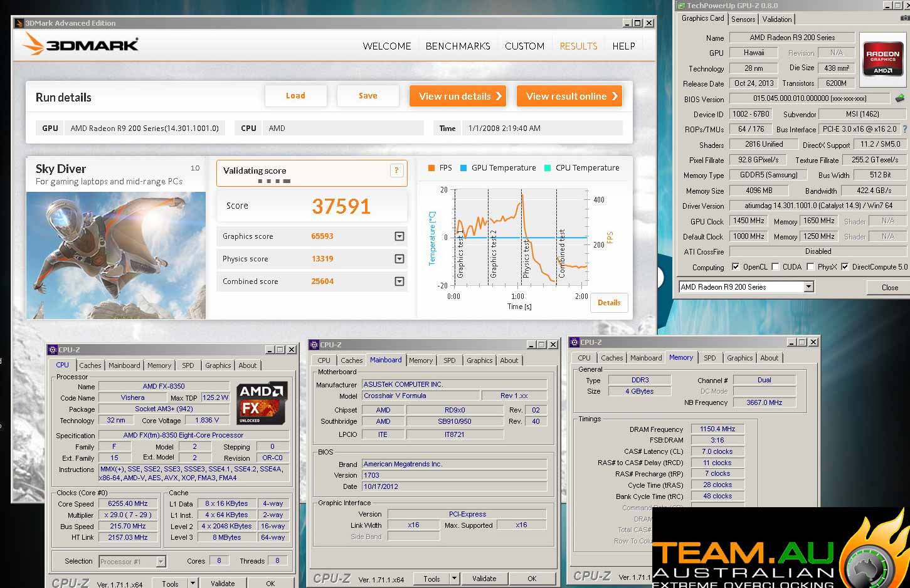Expand the Combined score details

(x=399, y=281)
